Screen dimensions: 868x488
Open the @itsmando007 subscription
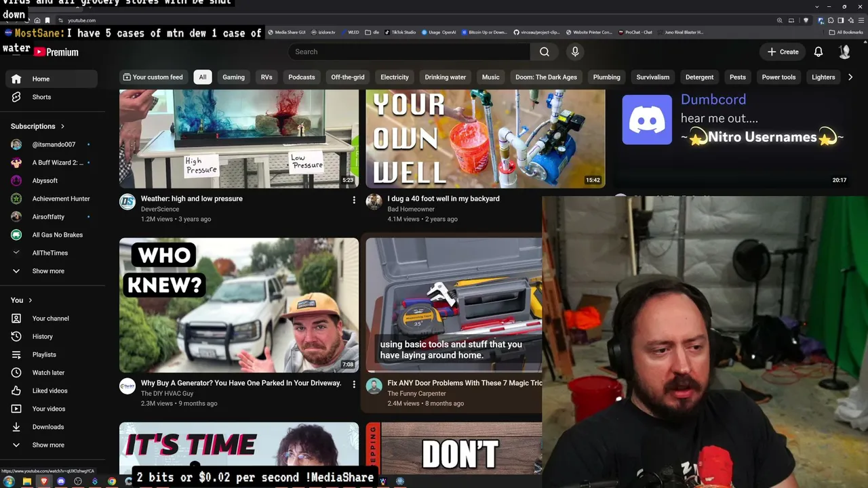tap(52, 144)
